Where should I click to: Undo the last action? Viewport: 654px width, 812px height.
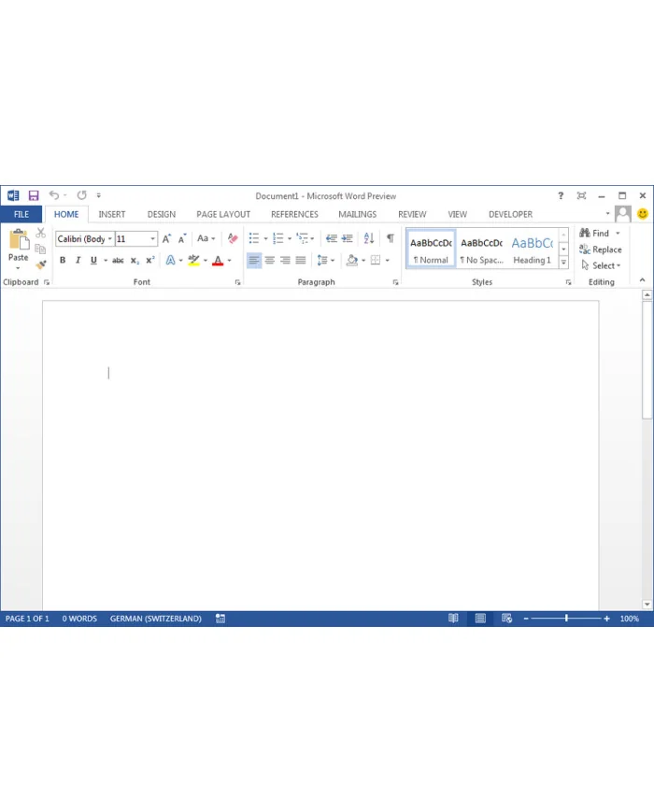point(54,195)
